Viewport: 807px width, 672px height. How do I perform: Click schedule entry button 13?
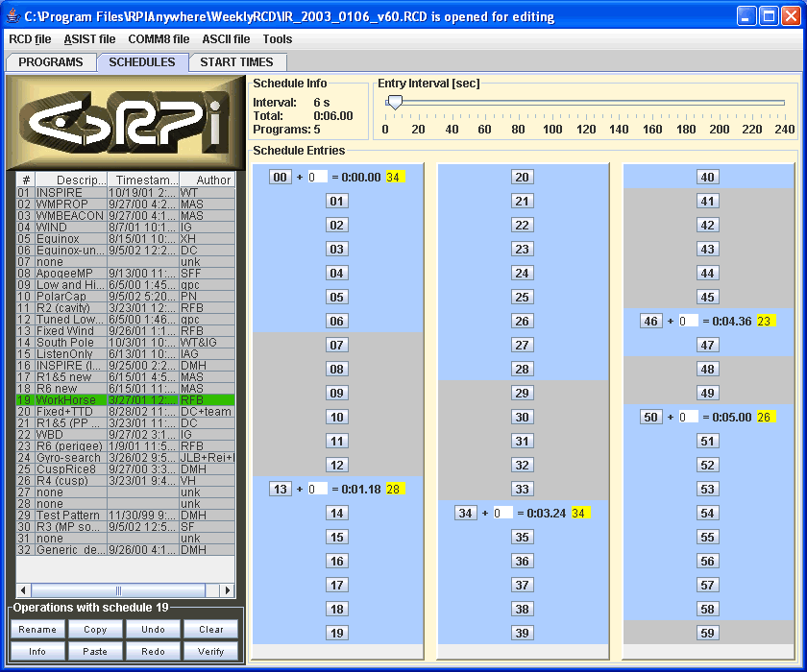[x=280, y=489]
